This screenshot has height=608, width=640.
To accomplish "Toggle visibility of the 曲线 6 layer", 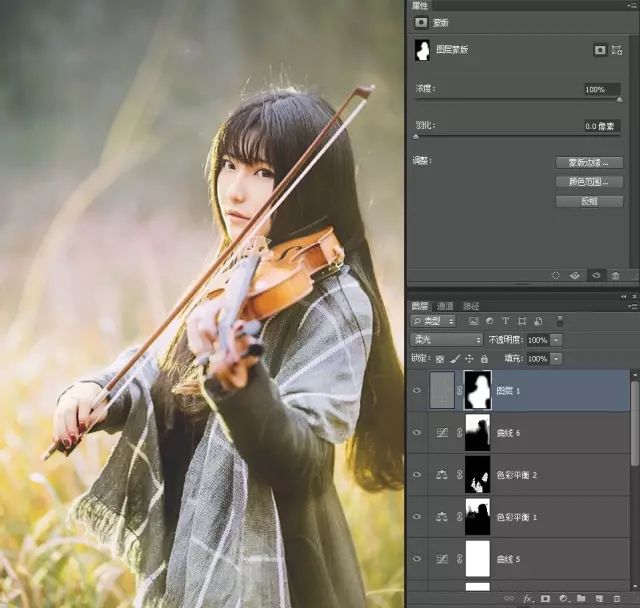I will 417,432.
